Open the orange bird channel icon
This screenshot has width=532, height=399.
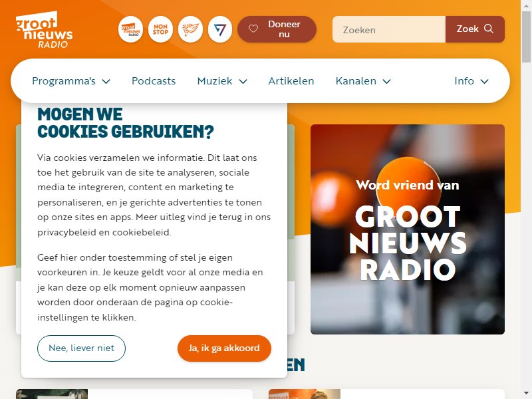(x=190, y=29)
